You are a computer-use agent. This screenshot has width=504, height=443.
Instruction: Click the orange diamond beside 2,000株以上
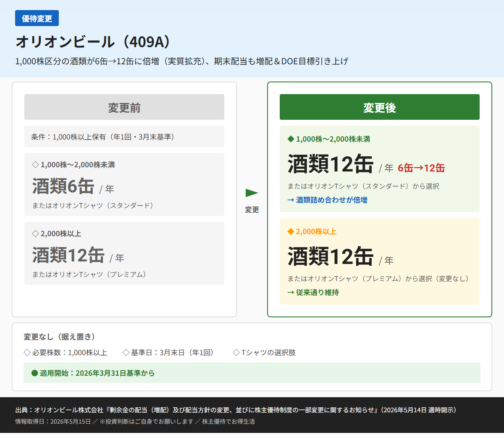[x=291, y=232]
